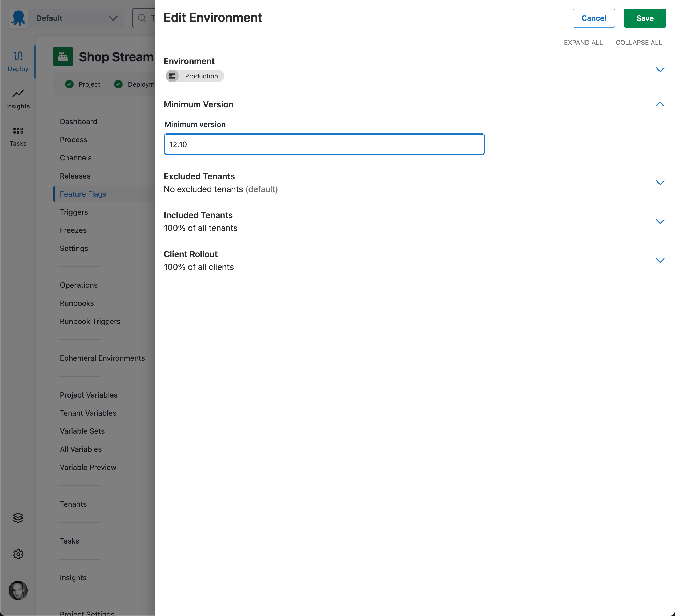This screenshot has height=616, width=675.
Task: Click the Shop Stream project logo icon
Action: [63, 56]
